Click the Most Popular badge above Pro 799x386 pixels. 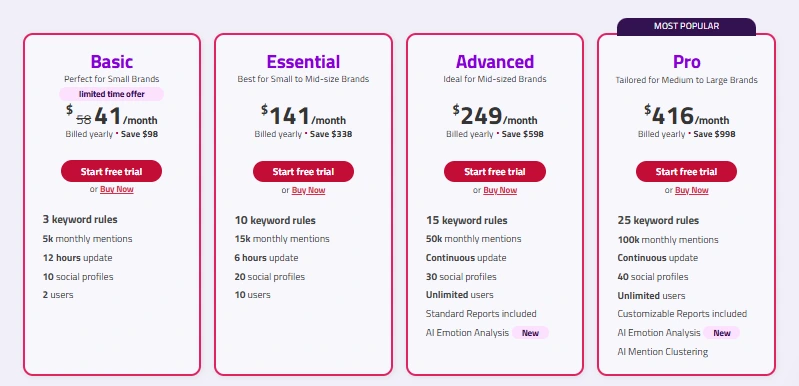[x=686, y=26]
